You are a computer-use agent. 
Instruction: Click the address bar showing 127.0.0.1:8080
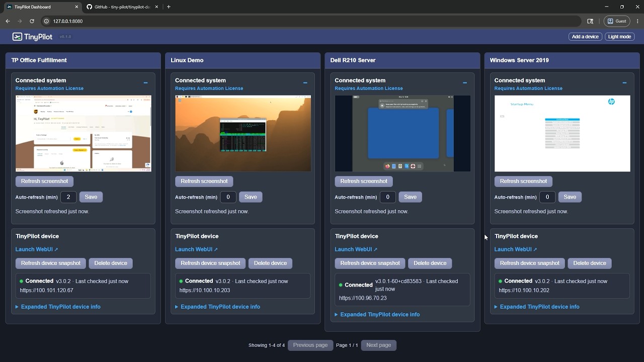[x=312, y=21]
